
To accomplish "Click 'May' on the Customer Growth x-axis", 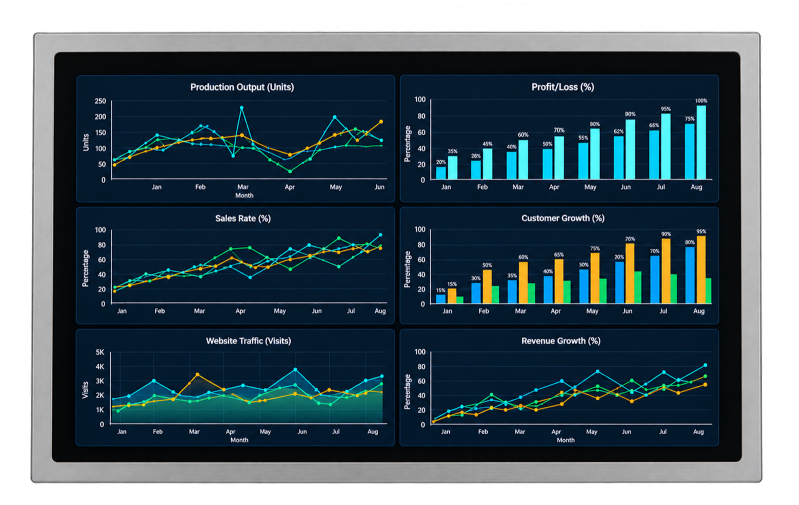I will [x=592, y=311].
